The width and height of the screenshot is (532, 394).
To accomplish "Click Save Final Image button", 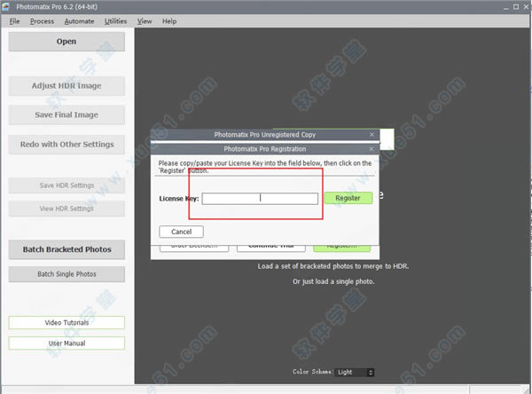I will click(x=66, y=114).
